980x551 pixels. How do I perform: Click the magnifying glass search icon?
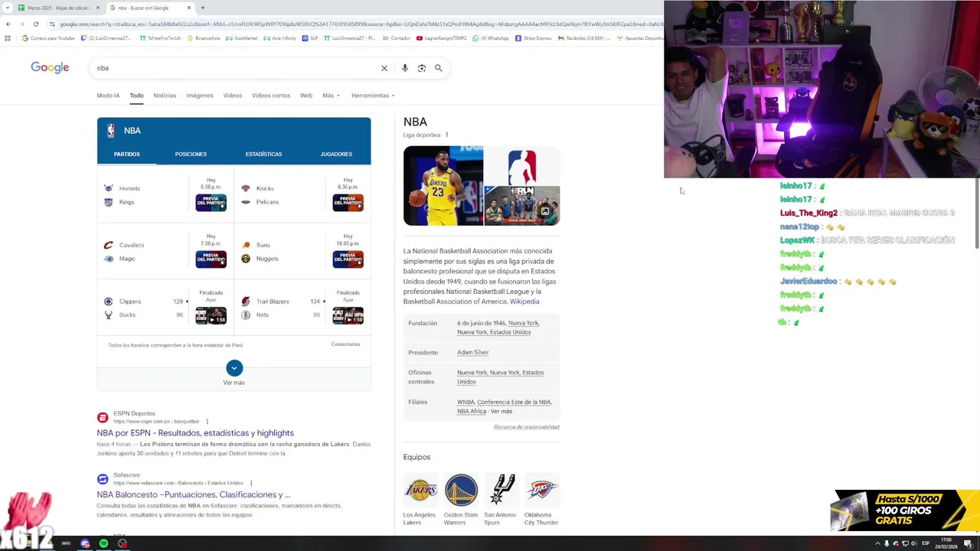point(439,68)
